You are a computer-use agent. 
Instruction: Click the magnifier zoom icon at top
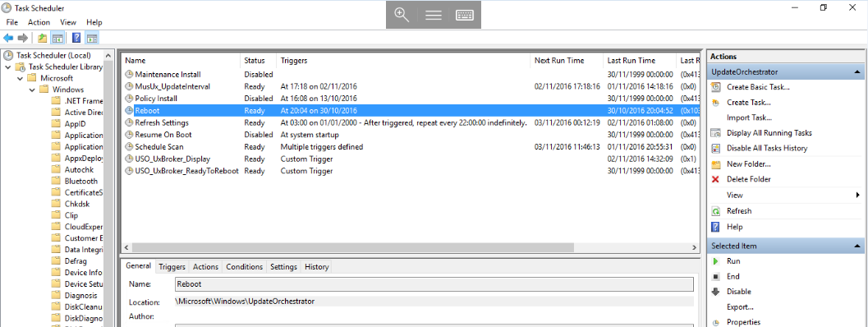click(402, 15)
